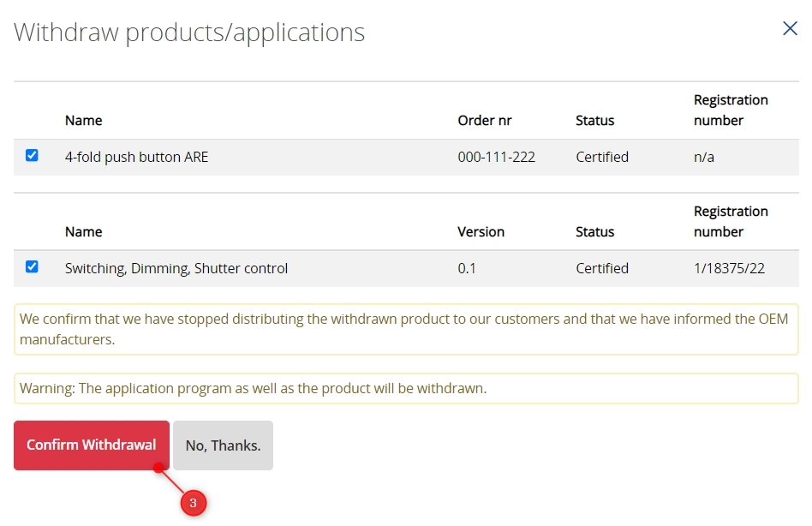
Task: Click the No, Thanks button
Action: pos(222,445)
